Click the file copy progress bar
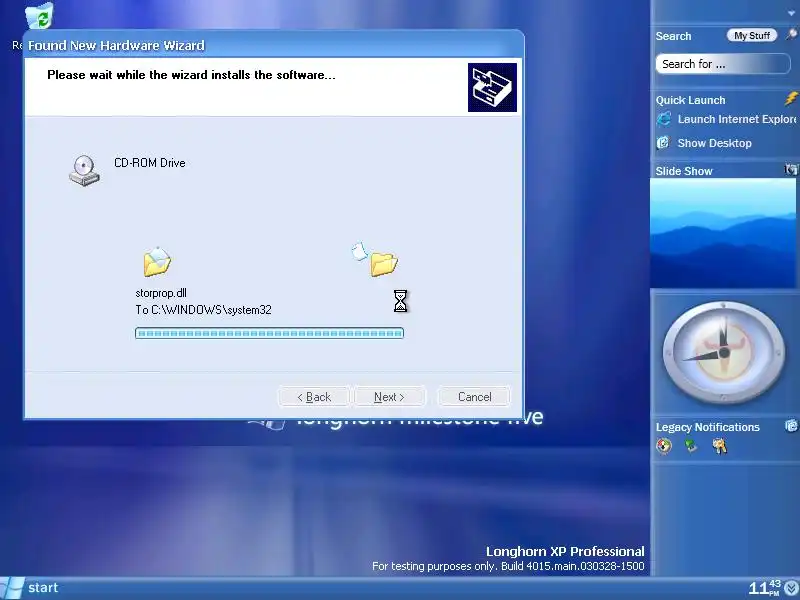 pyautogui.click(x=269, y=333)
